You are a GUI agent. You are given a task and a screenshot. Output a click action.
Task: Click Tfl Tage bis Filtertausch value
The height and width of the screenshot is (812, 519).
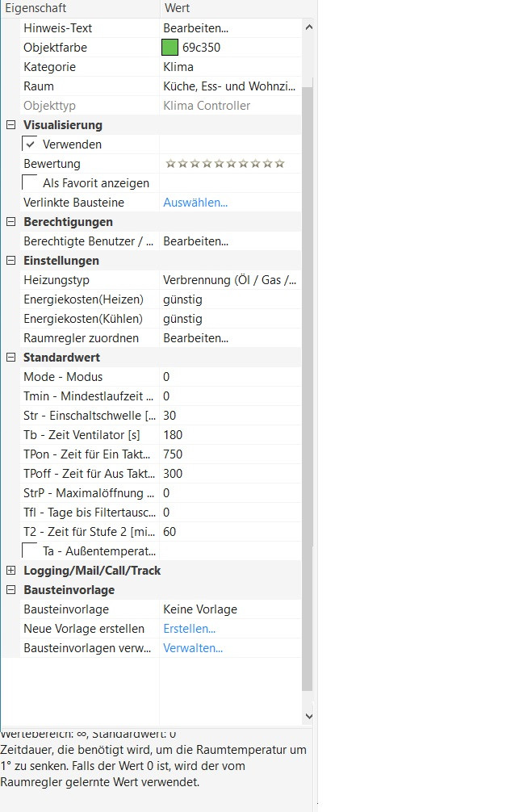230,513
